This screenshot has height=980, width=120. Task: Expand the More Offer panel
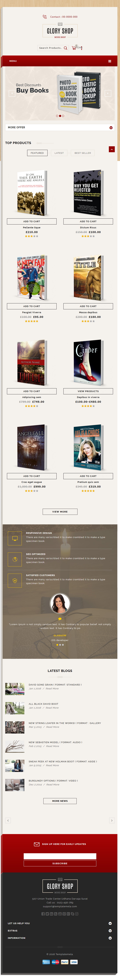(x=111, y=127)
